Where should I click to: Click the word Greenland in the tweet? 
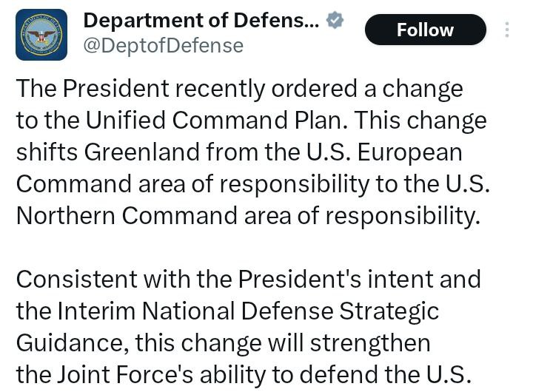(141, 152)
